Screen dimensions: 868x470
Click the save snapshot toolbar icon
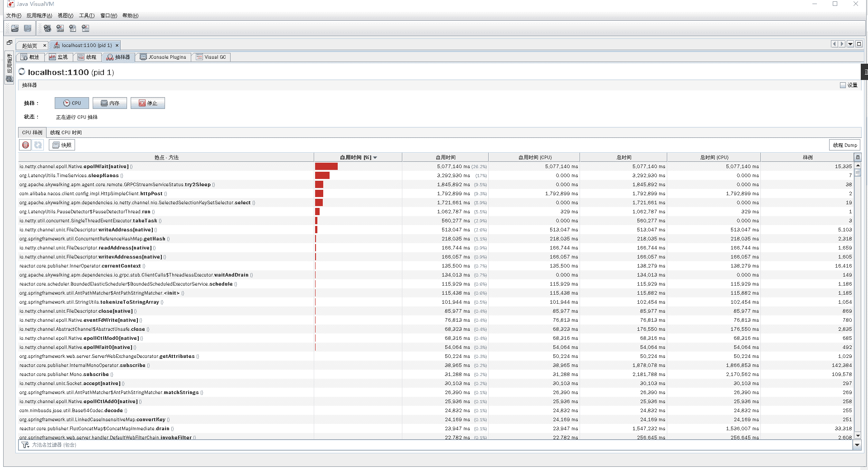pos(28,28)
